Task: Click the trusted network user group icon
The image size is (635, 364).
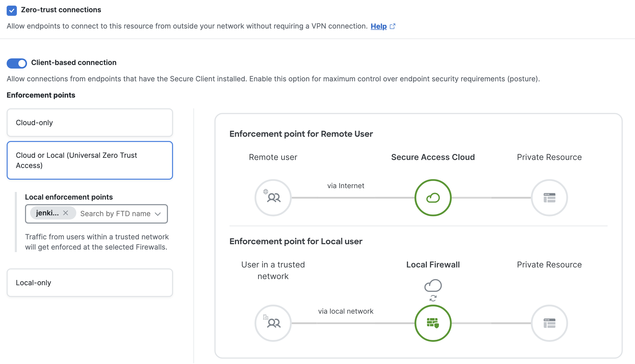Action: coord(273,323)
